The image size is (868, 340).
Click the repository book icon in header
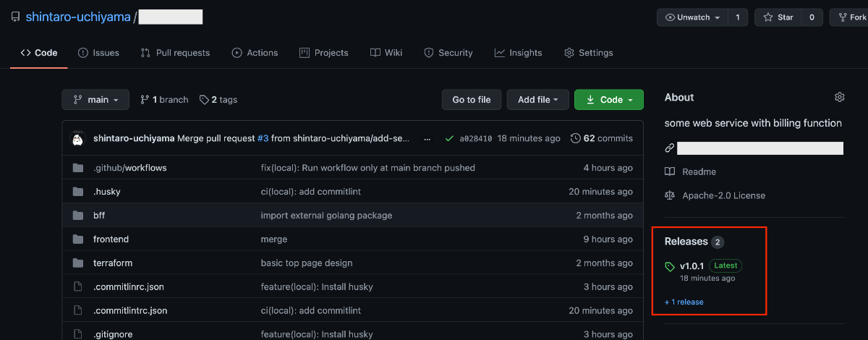[15, 17]
